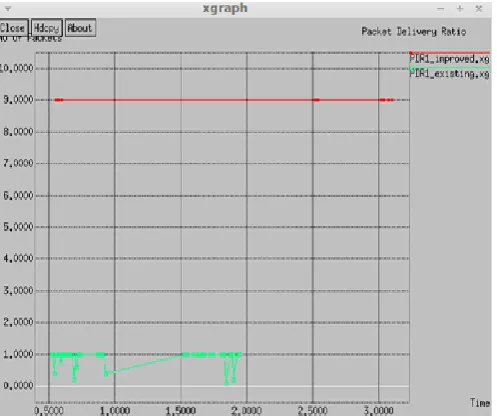Close xgraph using titlebar X icon
The image size is (497, 416).
(x=479, y=9)
